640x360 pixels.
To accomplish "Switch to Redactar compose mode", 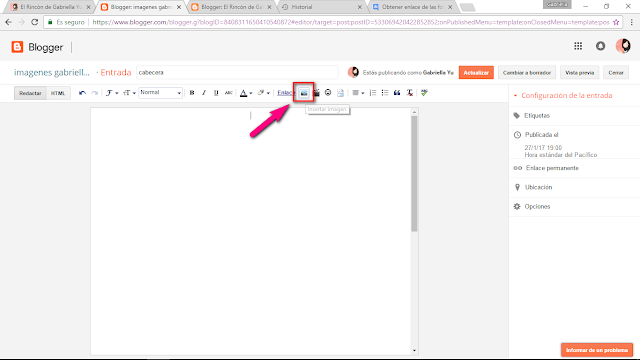I will pos(30,93).
